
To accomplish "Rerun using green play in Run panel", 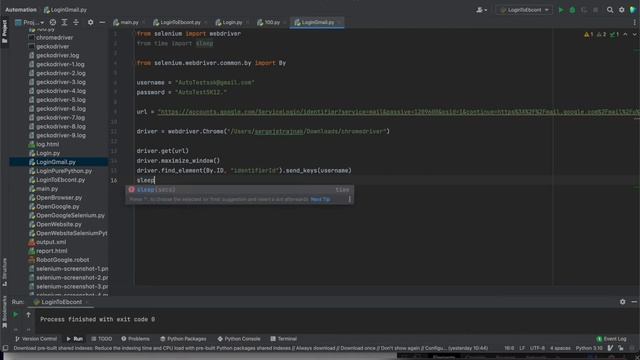I will click(x=15, y=315).
